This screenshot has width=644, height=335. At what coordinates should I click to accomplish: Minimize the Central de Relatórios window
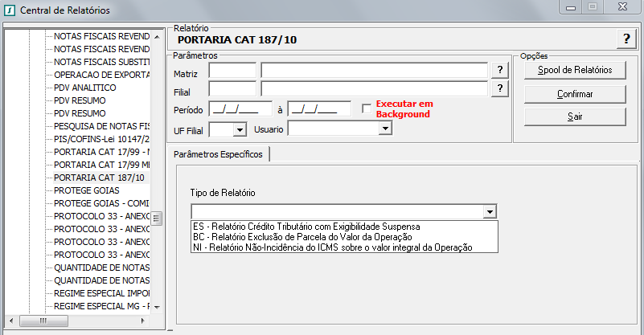pos(571,7)
